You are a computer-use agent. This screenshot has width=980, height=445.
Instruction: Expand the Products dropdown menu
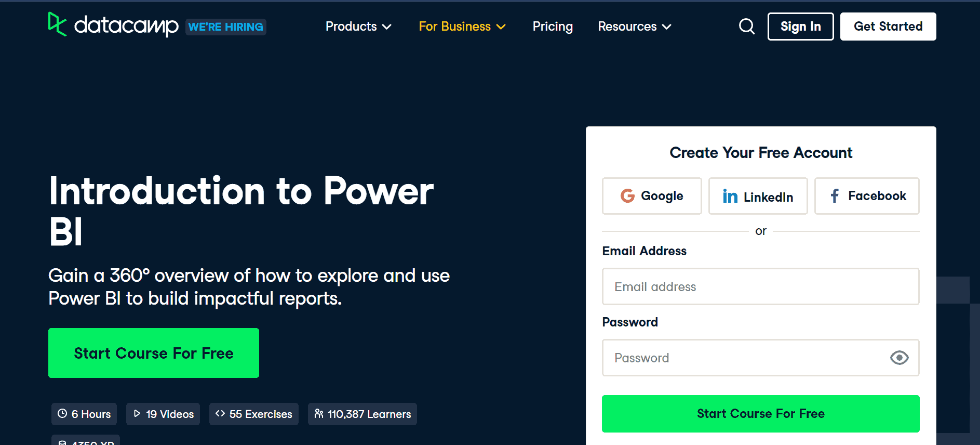(358, 27)
